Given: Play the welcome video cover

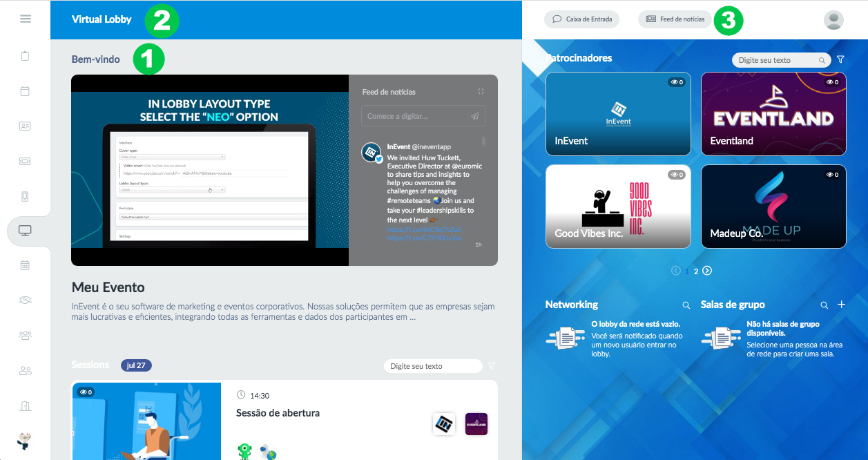Looking at the screenshot, I should pyautogui.click(x=210, y=170).
